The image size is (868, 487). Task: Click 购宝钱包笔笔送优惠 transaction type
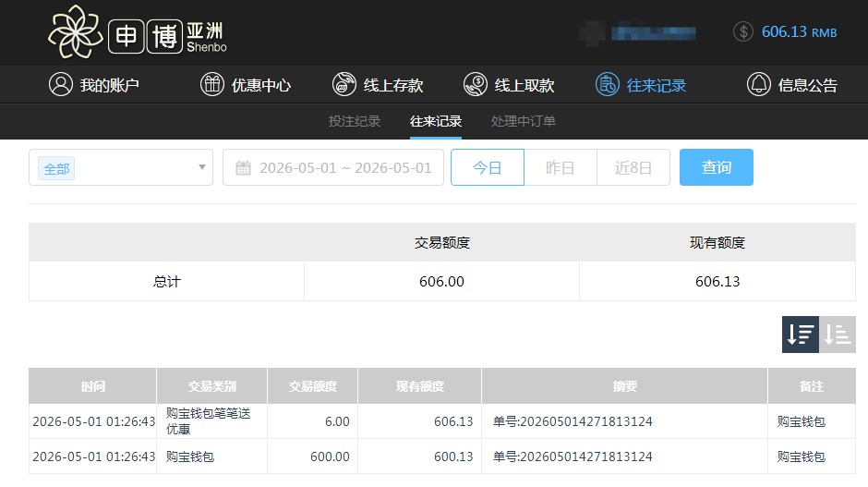point(208,421)
